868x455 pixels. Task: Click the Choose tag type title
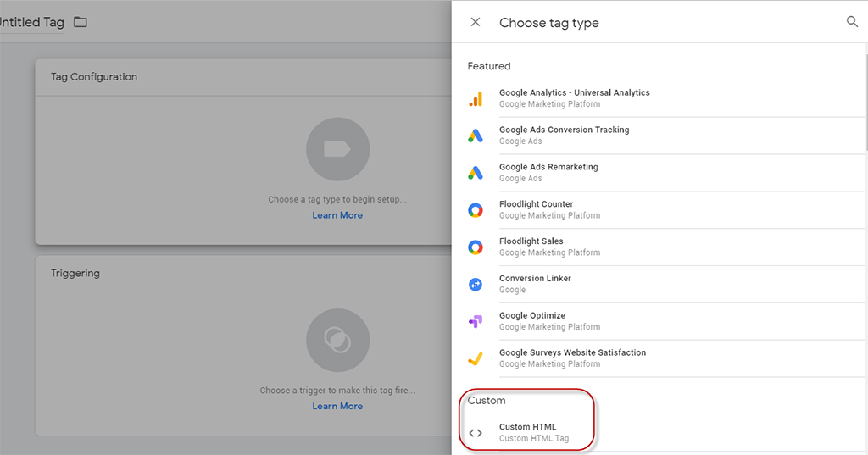(x=549, y=23)
